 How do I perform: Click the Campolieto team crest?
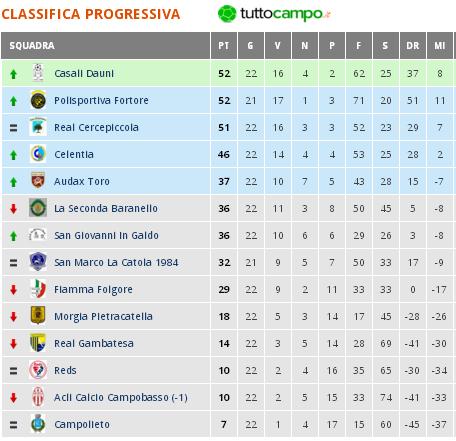point(38,424)
